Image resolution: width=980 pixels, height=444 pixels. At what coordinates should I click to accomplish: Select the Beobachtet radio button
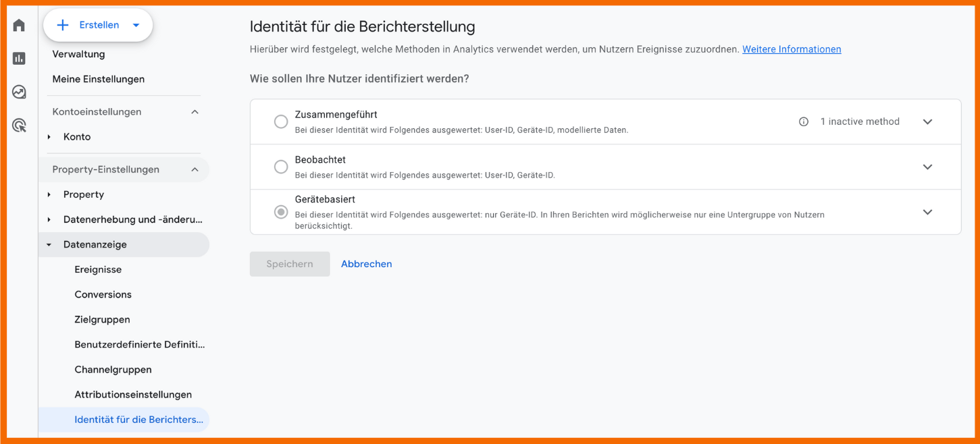[281, 167]
